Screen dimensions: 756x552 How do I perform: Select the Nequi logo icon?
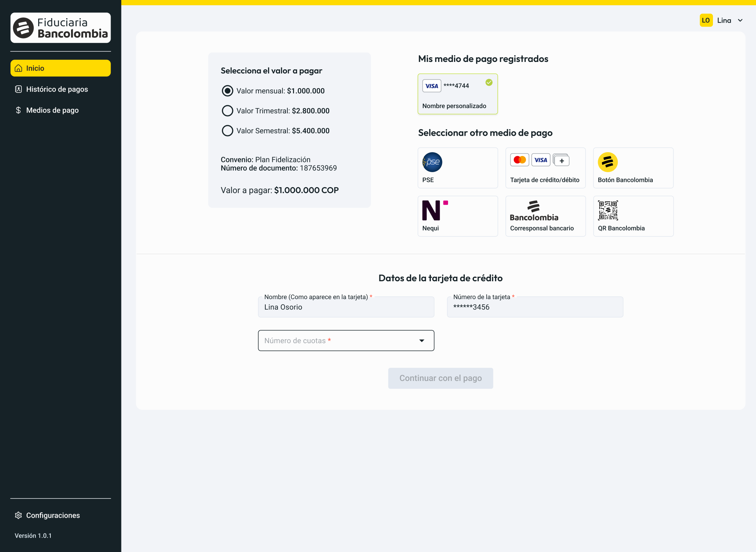tap(435, 210)
